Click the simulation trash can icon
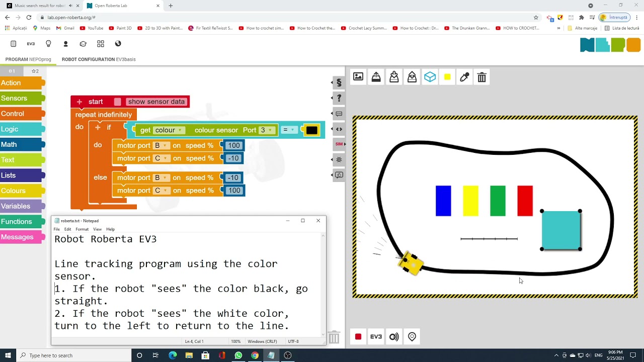The height and width of the screenshot is (362, 644). 481,77
